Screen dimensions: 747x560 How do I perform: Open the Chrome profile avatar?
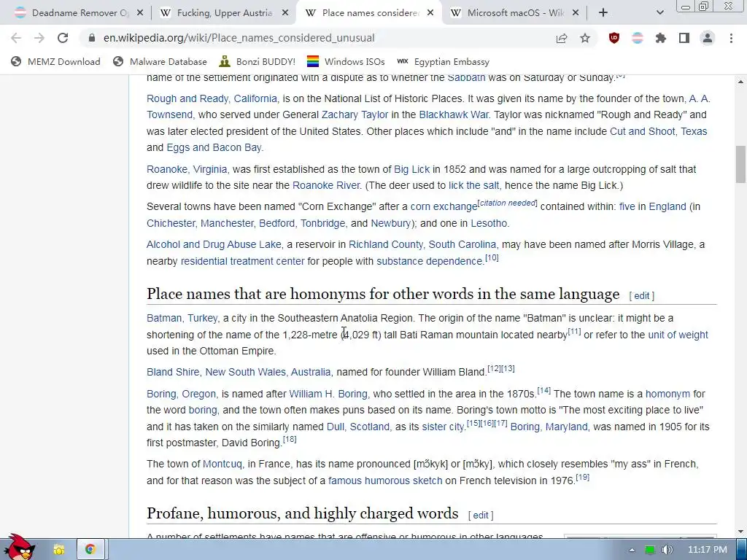coord(708,38)
